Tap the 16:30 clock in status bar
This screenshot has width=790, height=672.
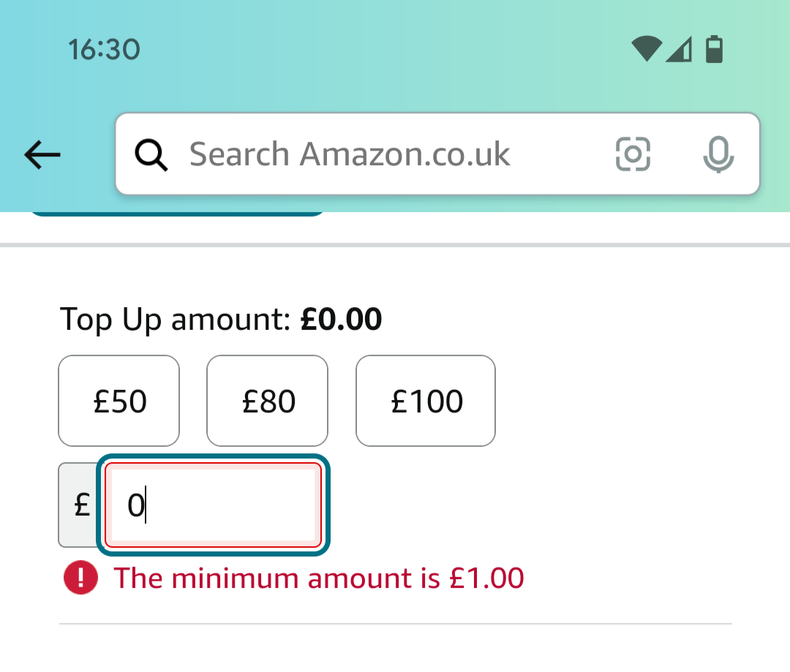105,50
